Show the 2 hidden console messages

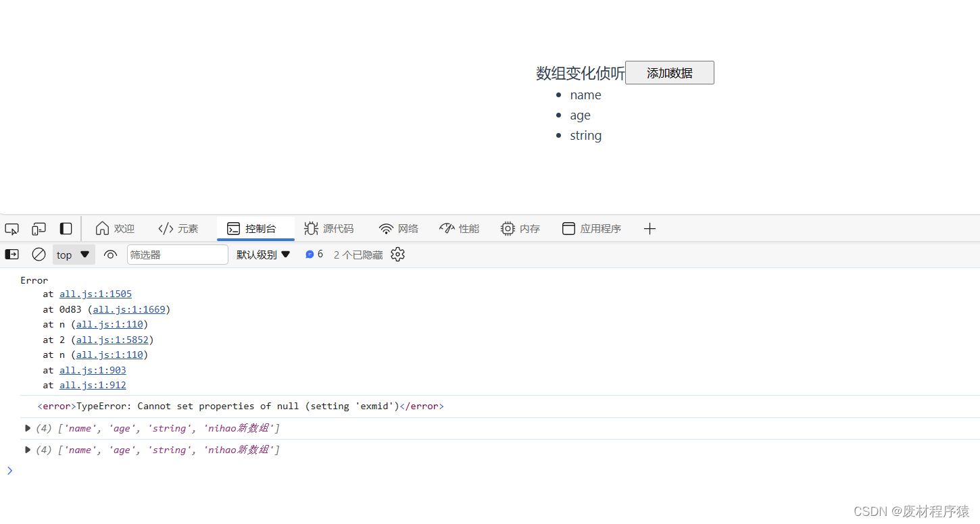(x=357, y=255)
